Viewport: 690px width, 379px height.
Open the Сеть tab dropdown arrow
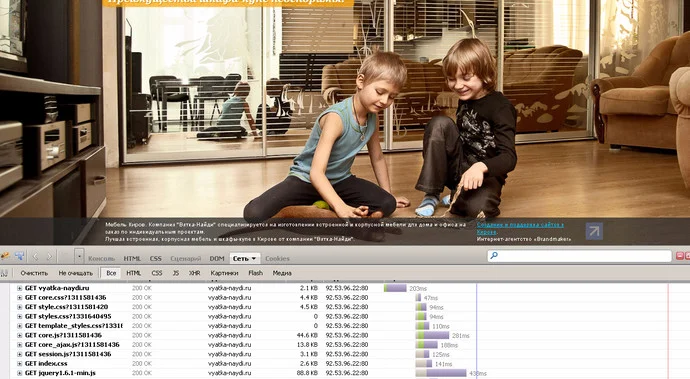pos(254,258)
